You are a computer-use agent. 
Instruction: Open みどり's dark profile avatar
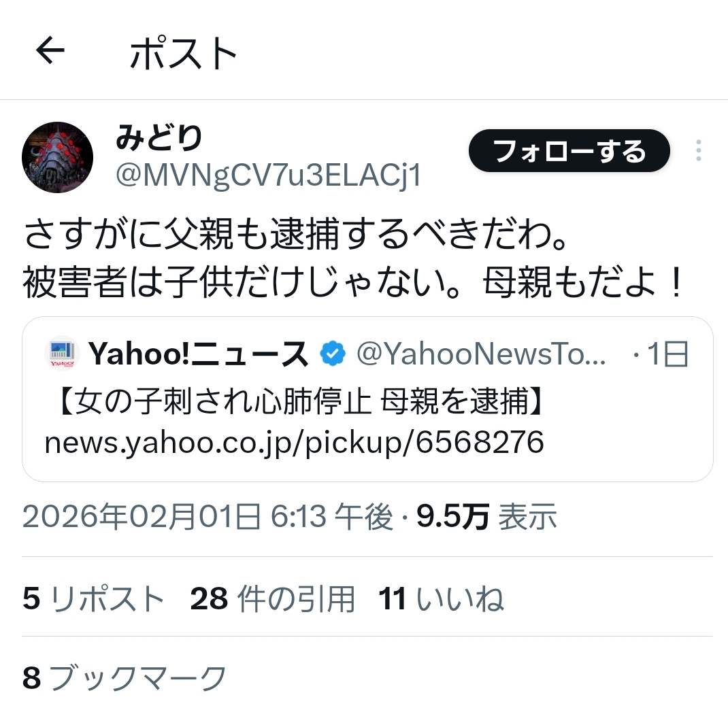[x=58, y=157]
